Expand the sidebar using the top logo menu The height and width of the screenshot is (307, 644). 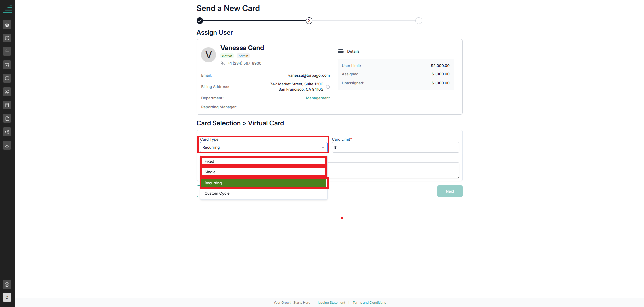click(7, 9)
